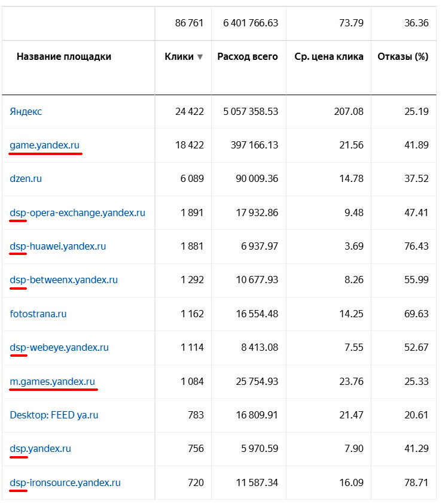Open the dsp-betweenx.yandex.ru link
This screenshot has width=442, height=504.
click(x=63, y=280)
